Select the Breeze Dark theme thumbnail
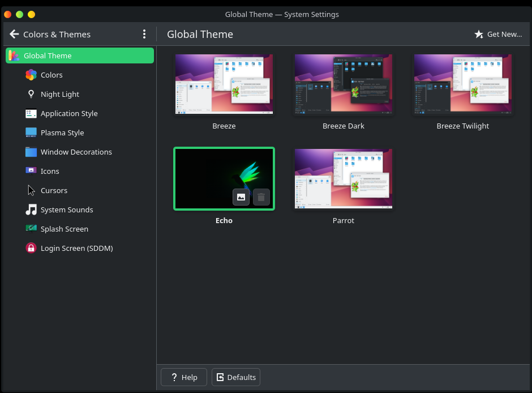Screen dimensions: 532x393 point(344,85)
